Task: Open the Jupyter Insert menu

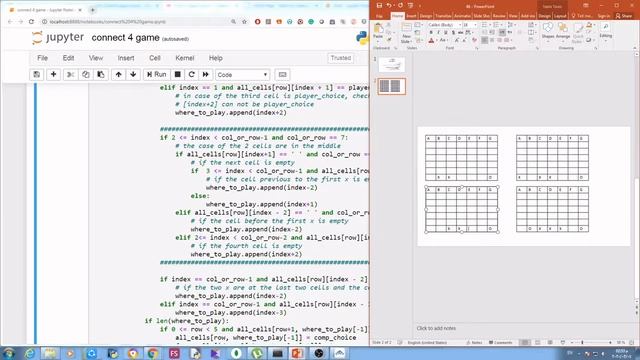Action: [126, 58]
